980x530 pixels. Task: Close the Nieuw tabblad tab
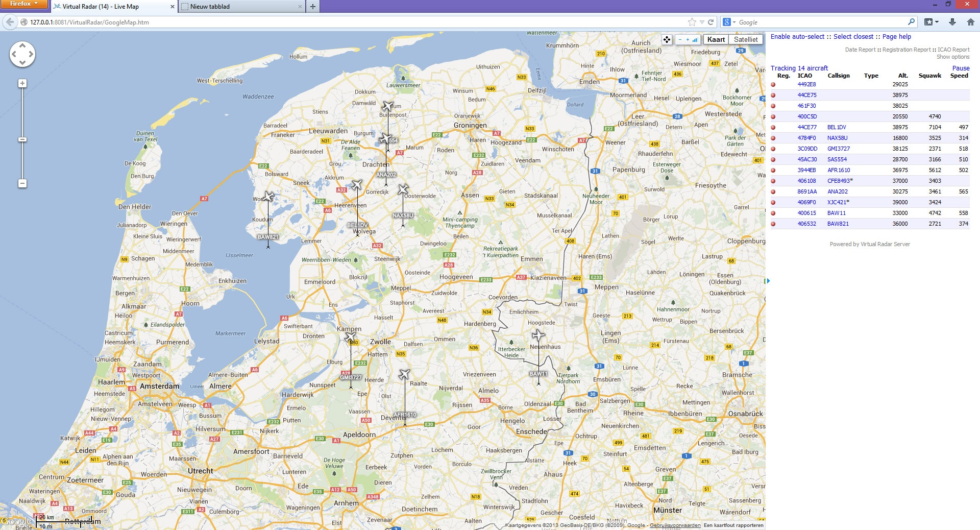tap(300, 7)
